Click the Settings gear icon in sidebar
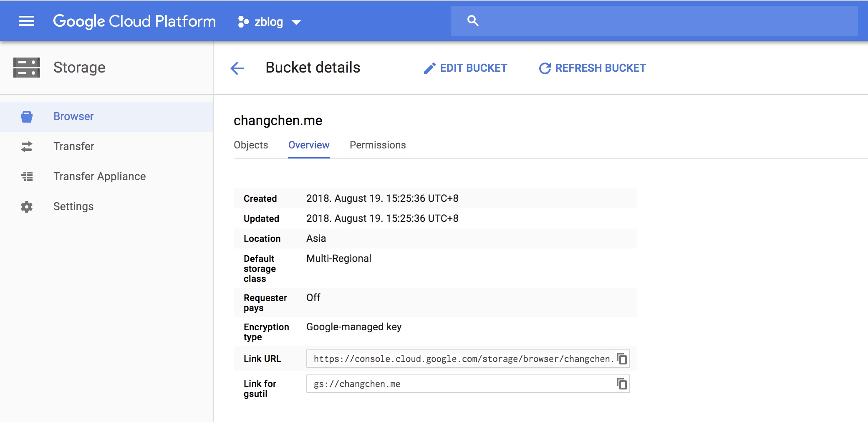 [27, 207]
